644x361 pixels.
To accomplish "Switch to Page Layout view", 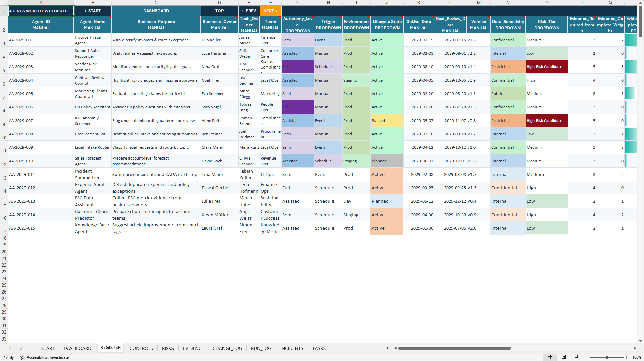I will (563, 357).
